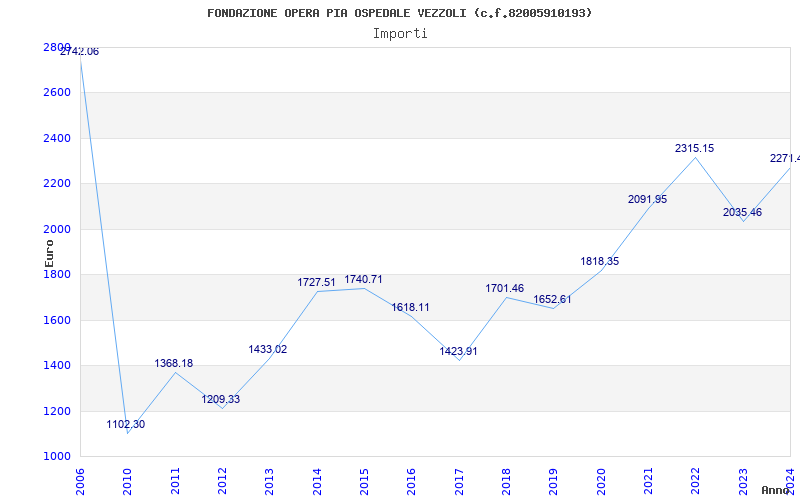Select the 2315.15 maximum label

(694, 148)
